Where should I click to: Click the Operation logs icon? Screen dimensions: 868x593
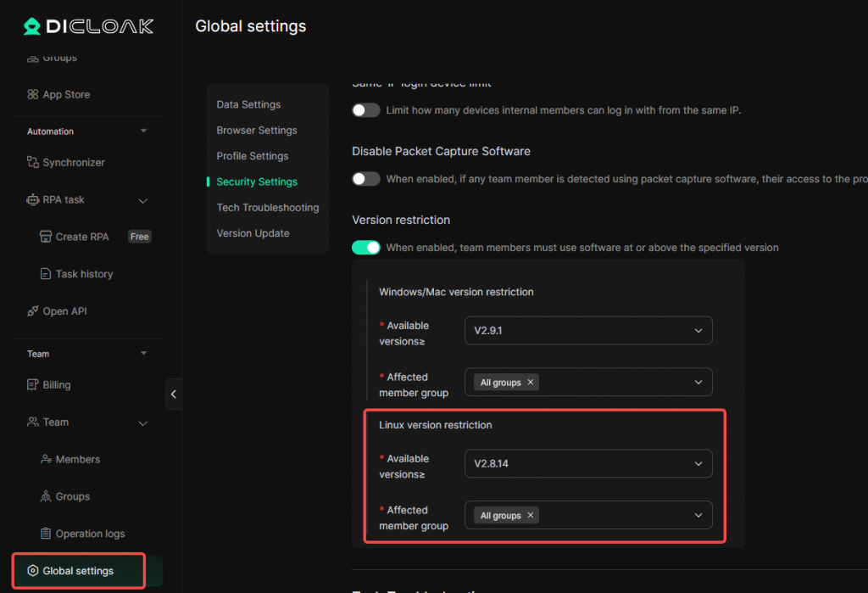coord(46,533)
